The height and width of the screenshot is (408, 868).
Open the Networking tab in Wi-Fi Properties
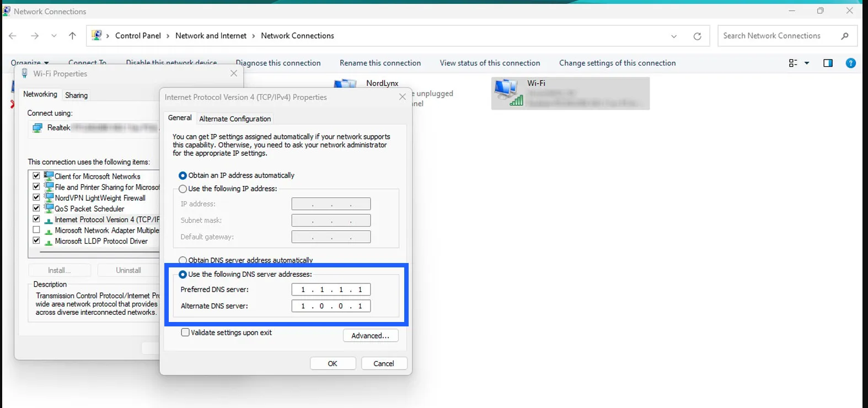[40, 94]
